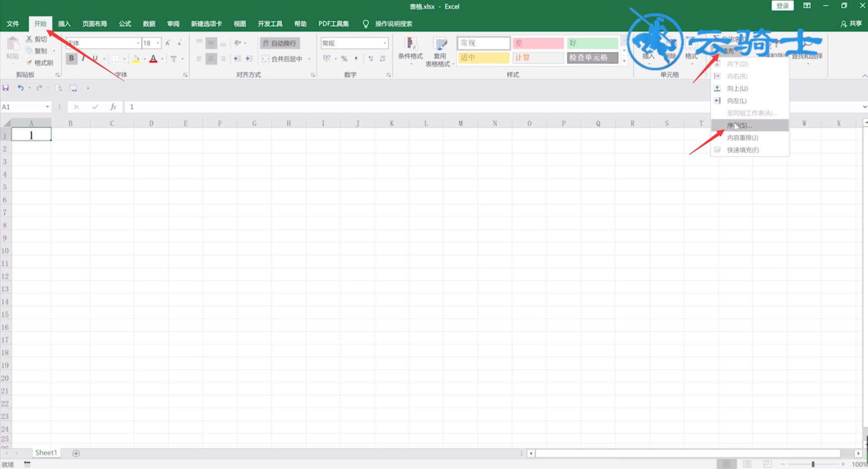This screenshot has height=469, width=868.
Task: Click the Sign in (登录) button
Action: coord(782,6)
